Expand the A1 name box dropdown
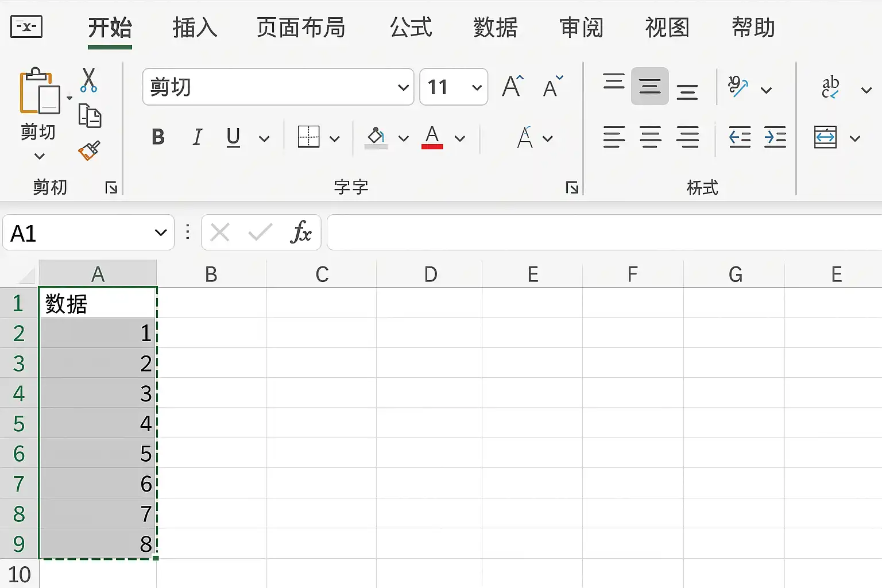This screenshot has width=882, height=588. pyautogui.click(x=161, y=233)
